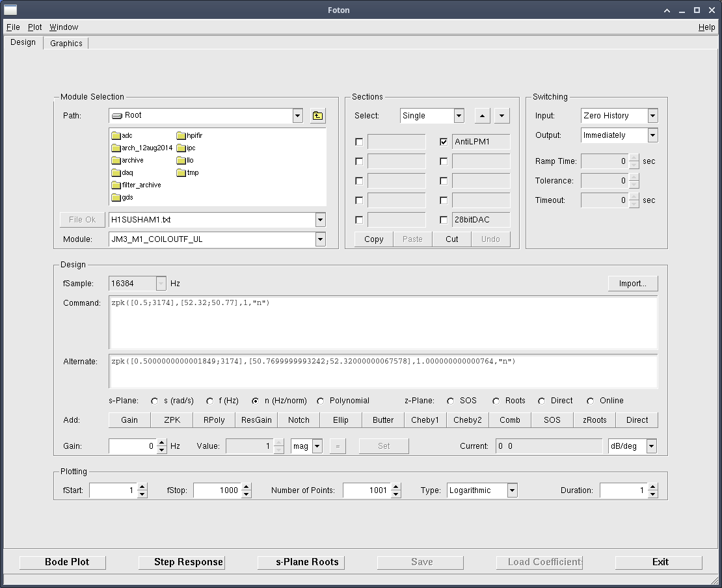The width and height of the screenshot is (722, 588).
Task: Click into the Command text field
Action: tap(383, 322)
